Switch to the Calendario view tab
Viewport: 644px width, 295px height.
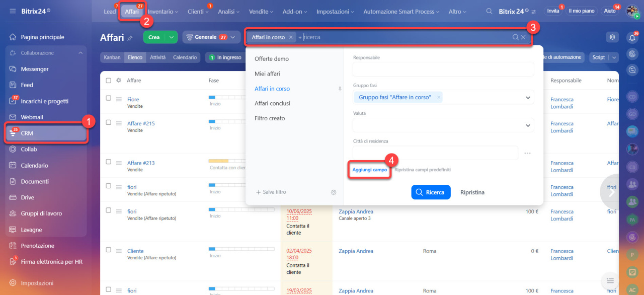pyautogui.click(x=185, y=57)
